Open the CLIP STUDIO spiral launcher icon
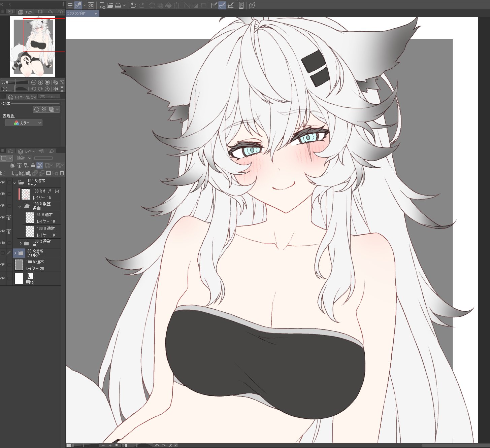 point(91,5)
